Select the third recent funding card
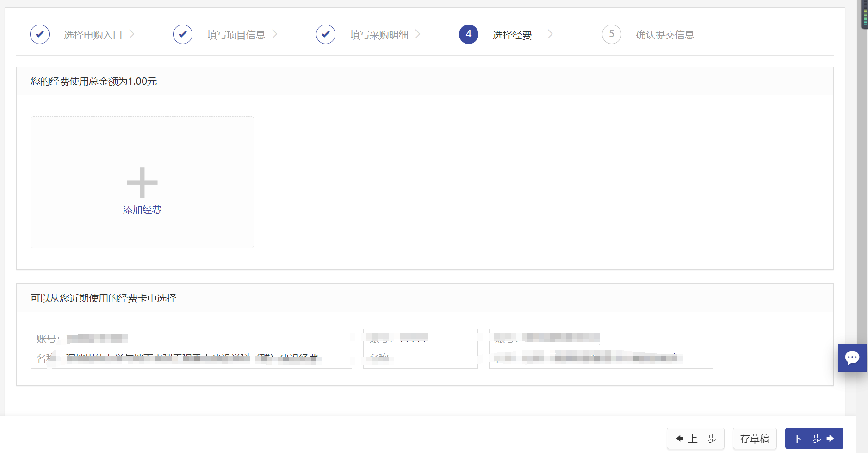The height and width of the screenshot is (453, 868). click(601, 349)
